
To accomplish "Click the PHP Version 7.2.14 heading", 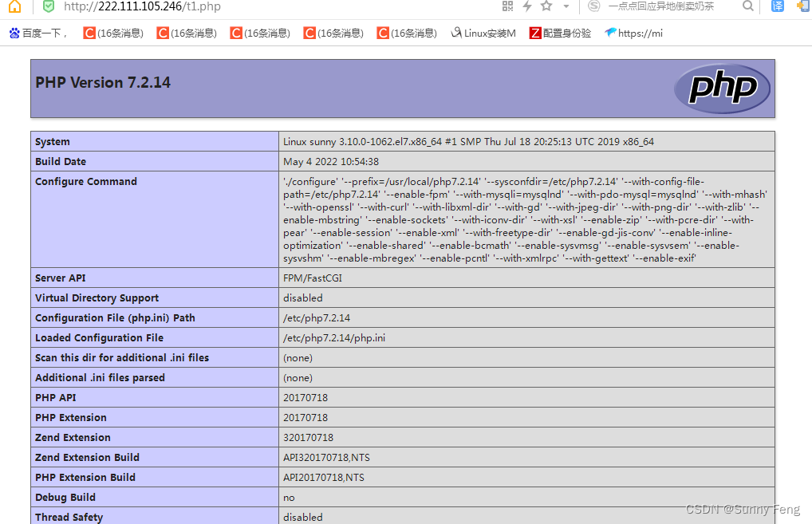I will pos(103,83).
